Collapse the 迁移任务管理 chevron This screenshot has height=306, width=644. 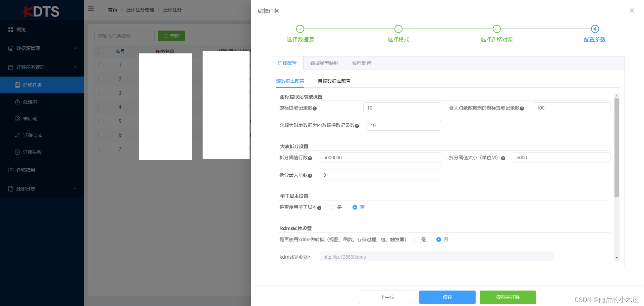coord(75,67)
